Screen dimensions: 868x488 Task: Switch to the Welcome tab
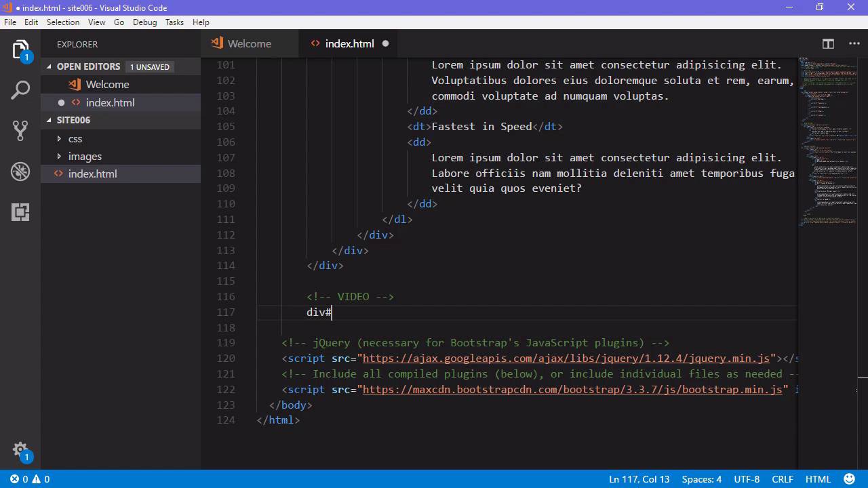pos(249,44)
